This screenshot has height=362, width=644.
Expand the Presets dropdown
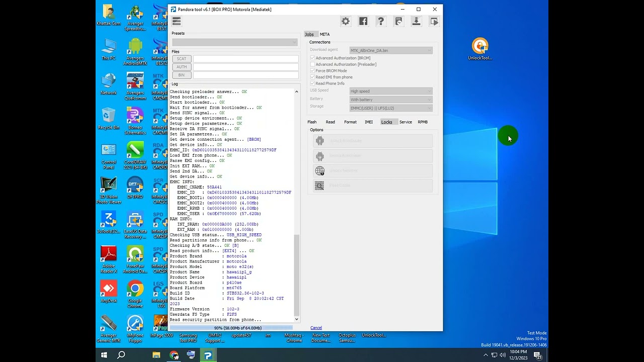234,42
